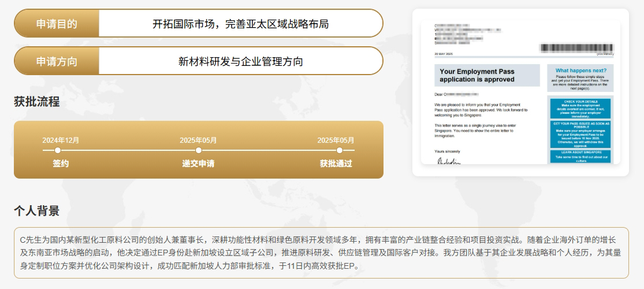The width and height of the screenshot is (644, 289).
Task: Click the 2024年12月 date label
Action: pyautogui.click(x=61, y=140)
